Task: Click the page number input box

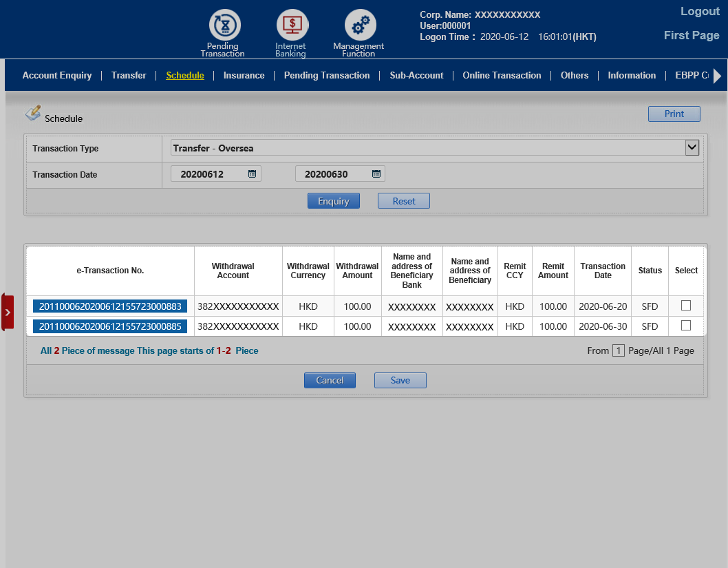Action: pyautogui.click(x=619, y=351)
